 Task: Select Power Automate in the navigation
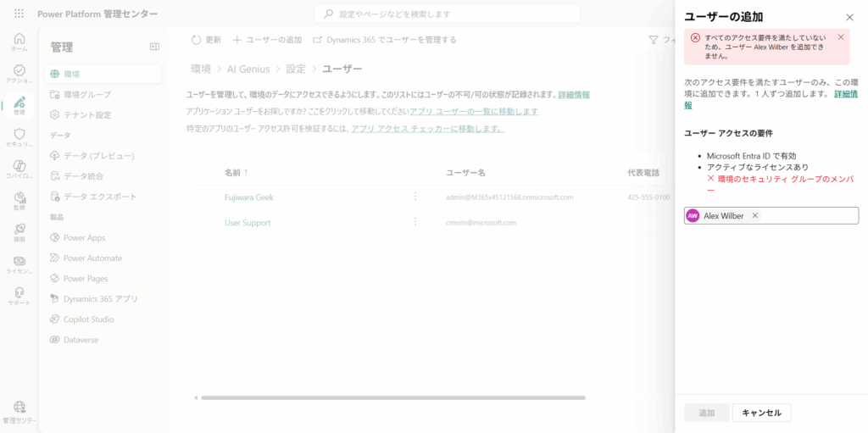[92, 258]
